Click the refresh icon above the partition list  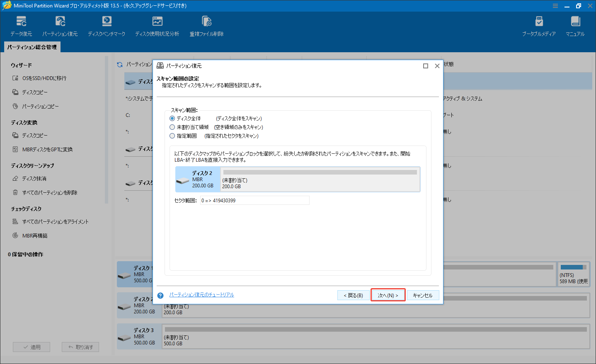coord(120,64)
